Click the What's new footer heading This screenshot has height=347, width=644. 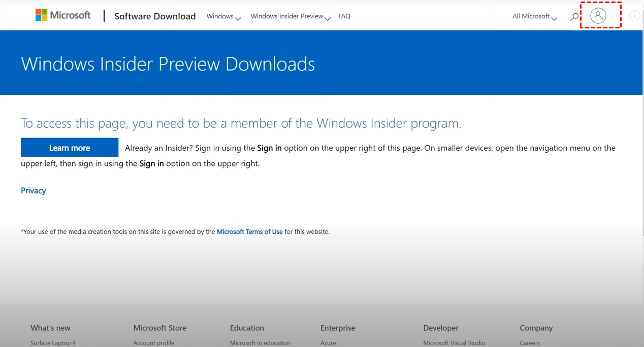[50, 328]
